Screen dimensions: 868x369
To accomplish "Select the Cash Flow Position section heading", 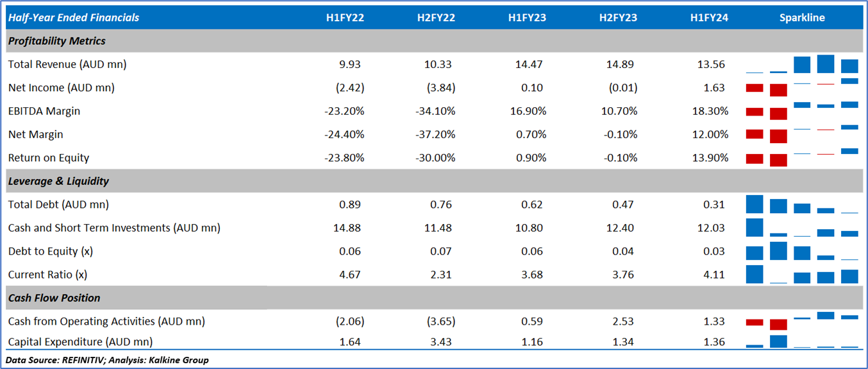I will tap(54, 298).
